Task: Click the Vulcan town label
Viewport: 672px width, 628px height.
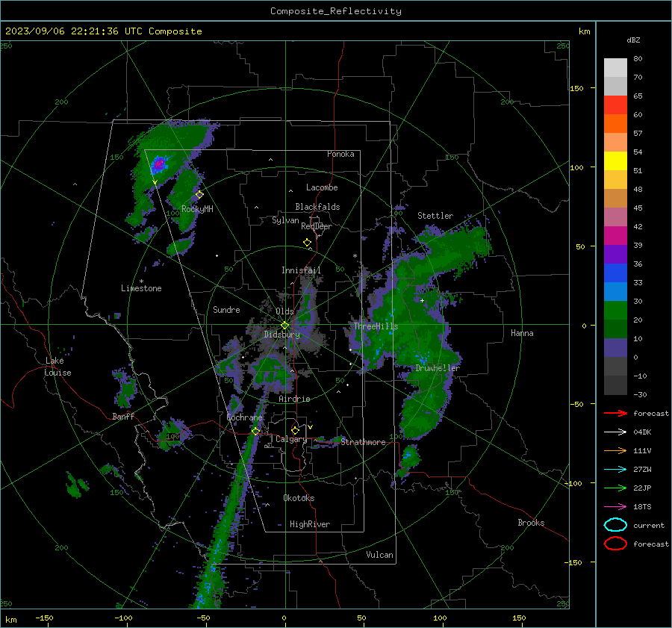Action: click(x=380, y=555)
